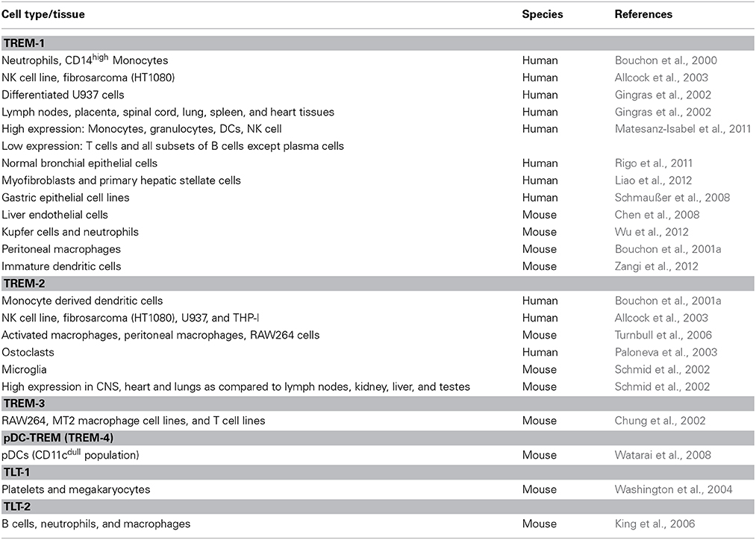Open the Chen et al., 2008 citation
This screenshot has height=540, width=756.
tap(657, 215)
